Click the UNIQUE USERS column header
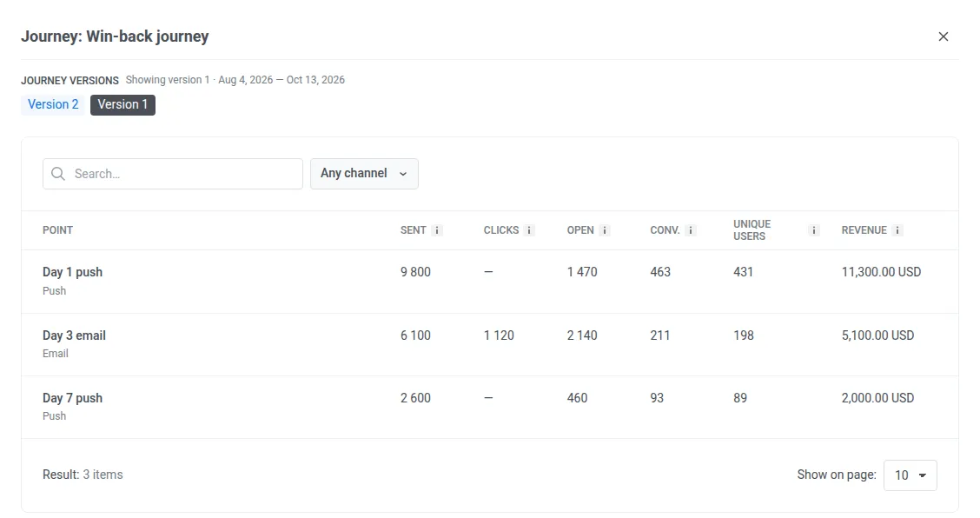This screenshot has height=518, width=980. (x=752, y=230)
